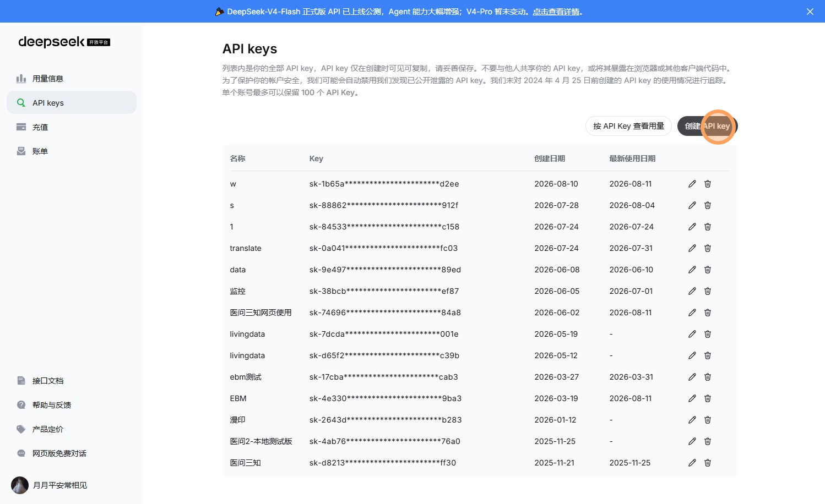Delete the livingdata key ending in c39b

coord(708,355)
